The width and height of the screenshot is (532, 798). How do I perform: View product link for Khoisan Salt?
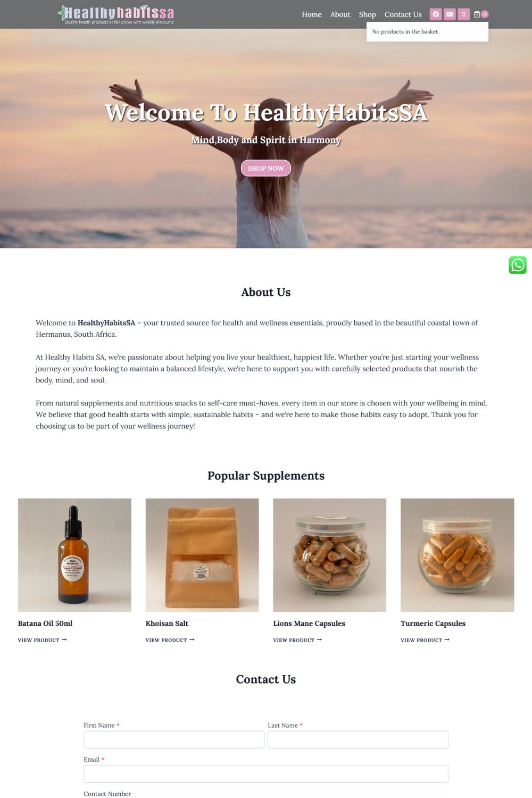tap(170, 640)
